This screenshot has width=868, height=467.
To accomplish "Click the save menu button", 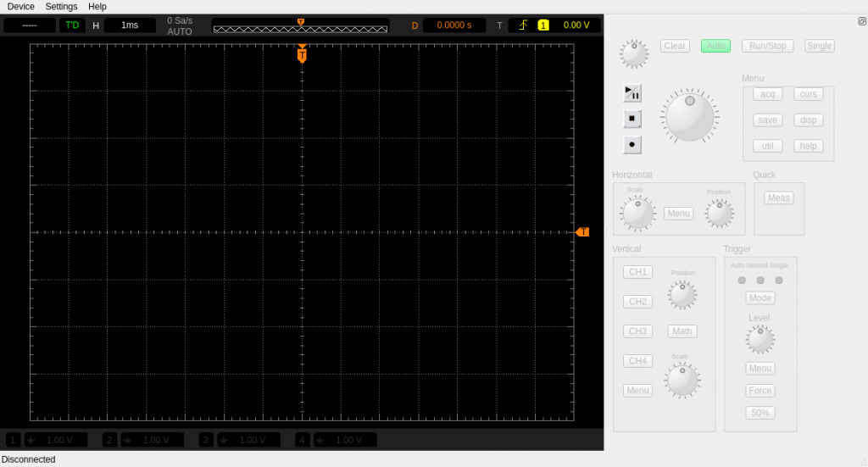I will (768, 120).
